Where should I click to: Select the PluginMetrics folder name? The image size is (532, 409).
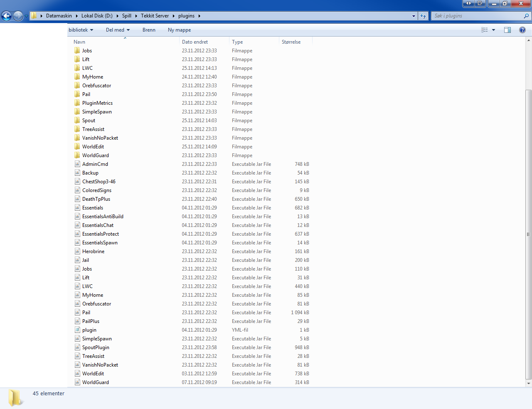(97, 103)
